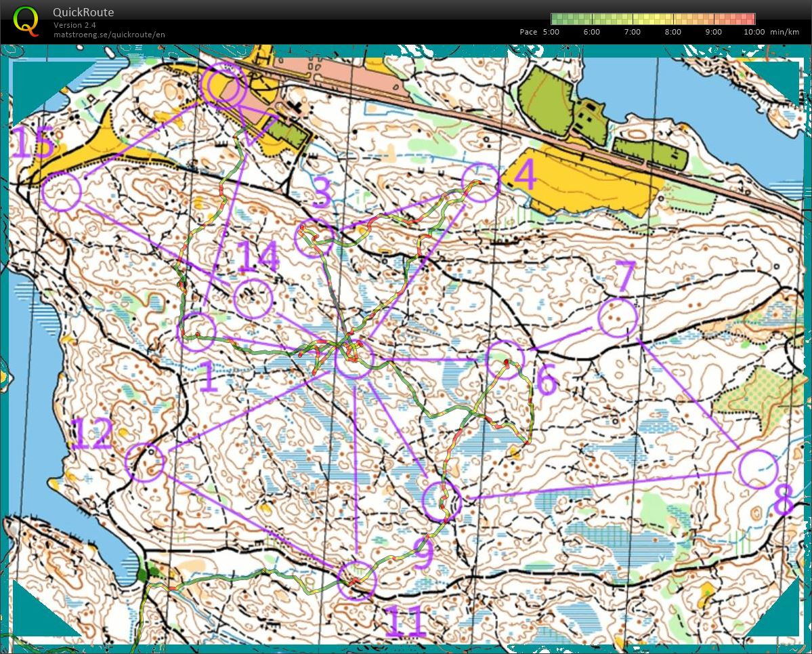812x654 pixels.
Task: Open the matstroeng.se/quickroute/en link
Action: click(109, 35)
